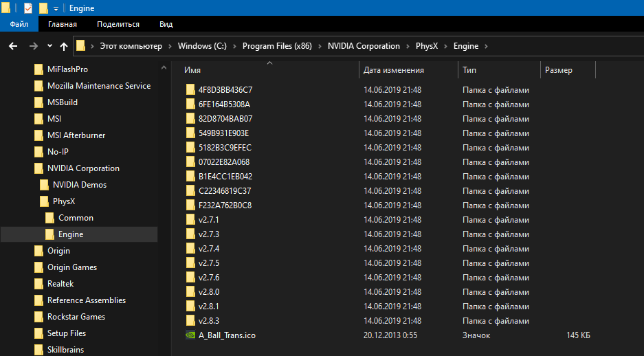Sort by the Тип column header
Screen dimensions: 644x356
coord(500,70)
